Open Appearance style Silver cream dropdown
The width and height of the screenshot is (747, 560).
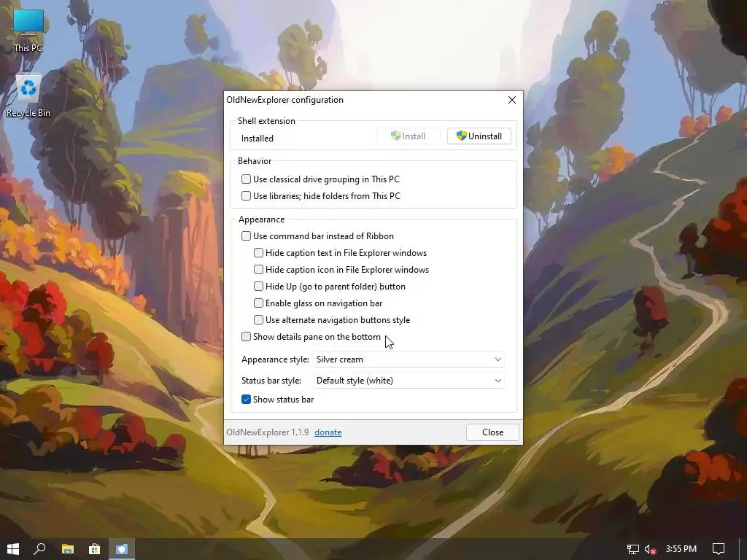click(409, 359)
